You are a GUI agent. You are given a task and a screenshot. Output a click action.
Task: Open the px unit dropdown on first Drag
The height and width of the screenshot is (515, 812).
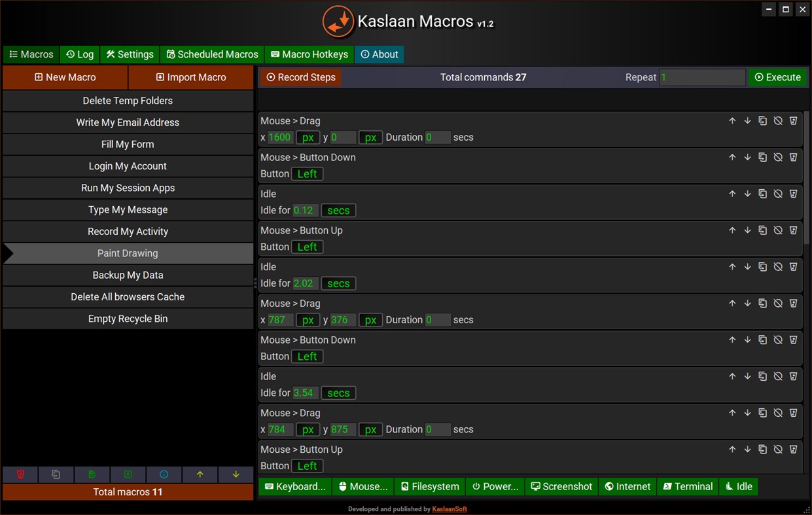click(x=308, y=137)
